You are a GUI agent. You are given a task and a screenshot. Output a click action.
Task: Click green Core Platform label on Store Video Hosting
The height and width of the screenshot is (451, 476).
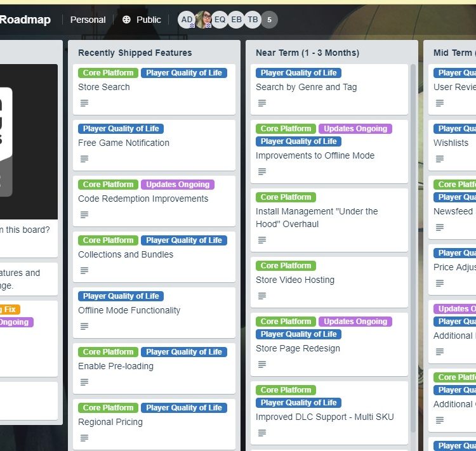tap(286, 266)
